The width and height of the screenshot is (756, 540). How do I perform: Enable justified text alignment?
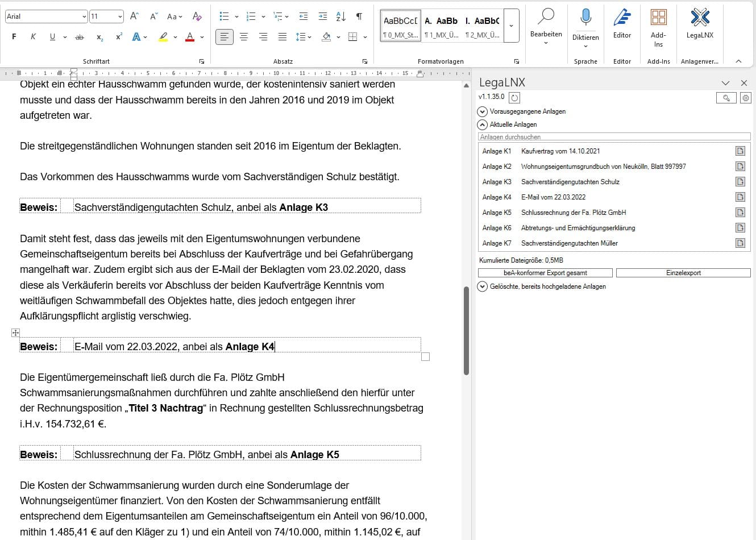pos(282,37)
